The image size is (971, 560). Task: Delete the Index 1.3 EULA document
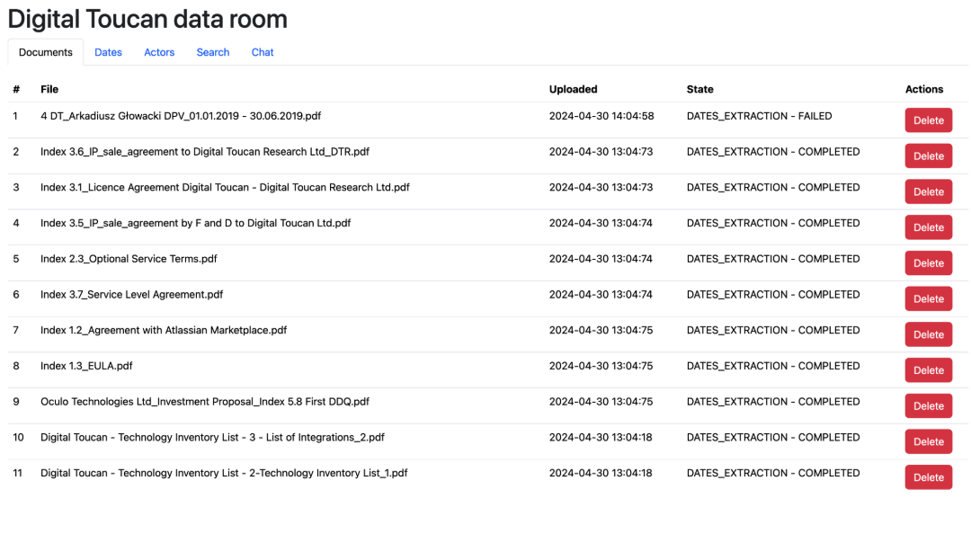click(x=928, y=370)
